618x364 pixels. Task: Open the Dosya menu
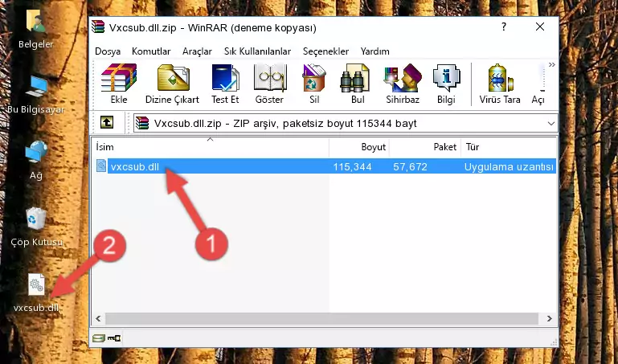108,51
